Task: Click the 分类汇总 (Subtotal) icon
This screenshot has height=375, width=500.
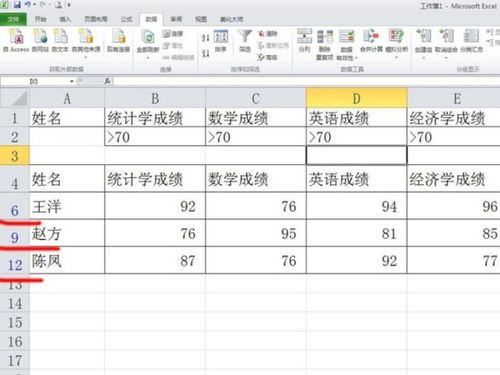Action: [x=471, y=41]
